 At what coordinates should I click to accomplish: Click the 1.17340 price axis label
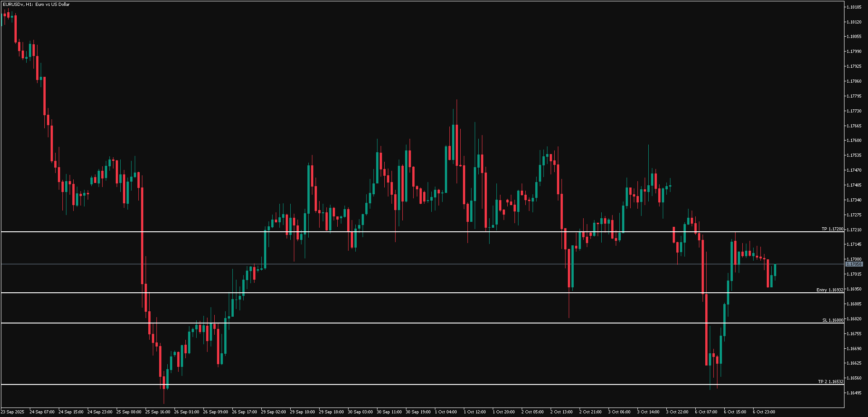[854, 200]
